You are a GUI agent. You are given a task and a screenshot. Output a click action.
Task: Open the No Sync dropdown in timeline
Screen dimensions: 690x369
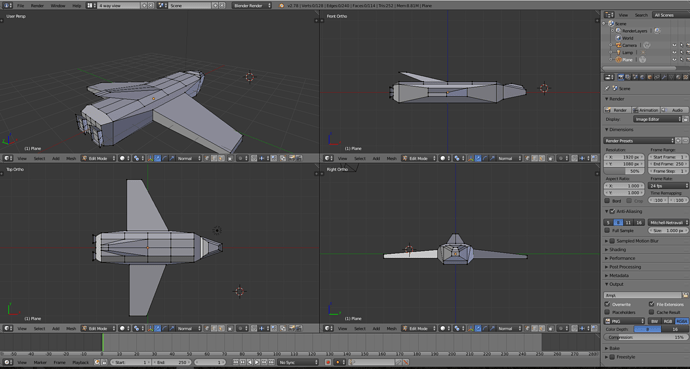click(298, 362)
